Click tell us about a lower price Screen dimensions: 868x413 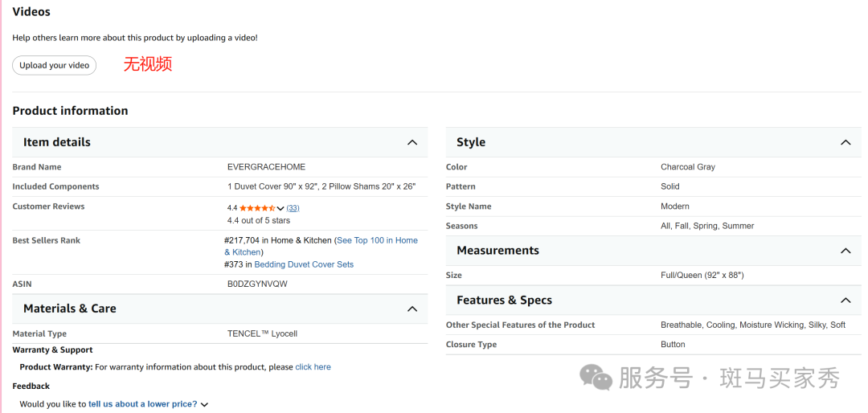[142, 404]
